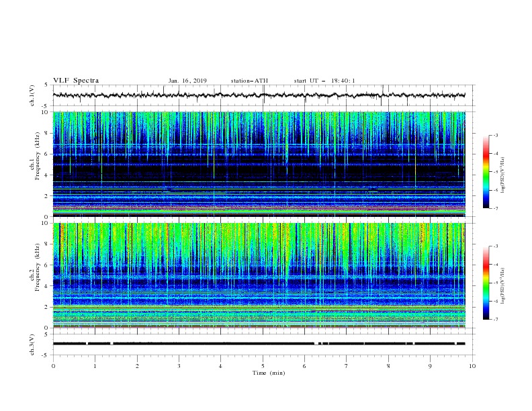Click inside the ch.2 spectrogram panel
The width and height of the screenshot is (532, 411).
point(259,275)
